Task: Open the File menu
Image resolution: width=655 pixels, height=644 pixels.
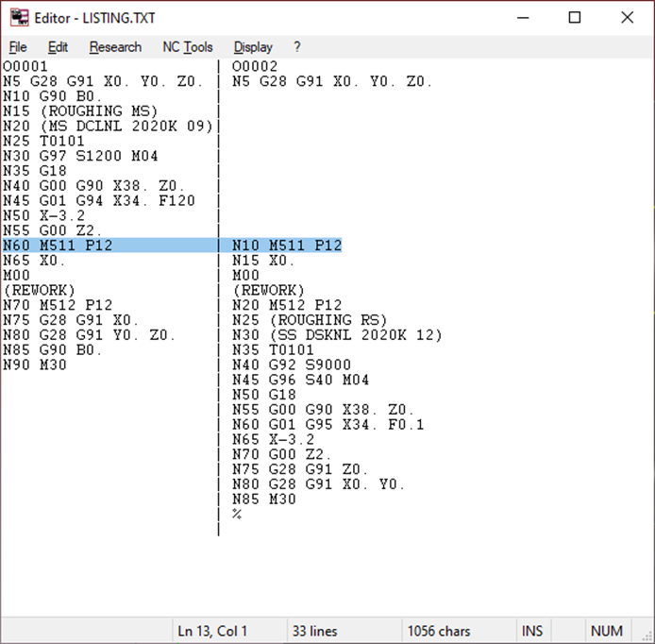Action: [x=18, y=47]
